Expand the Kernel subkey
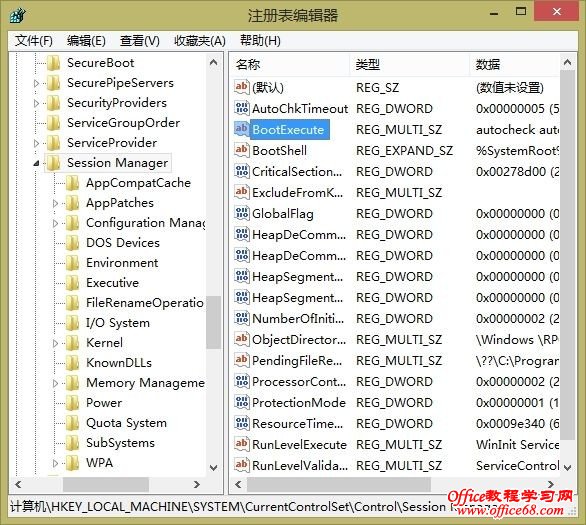The height and width of the screenshot is (525, 586). pos(55,343)
